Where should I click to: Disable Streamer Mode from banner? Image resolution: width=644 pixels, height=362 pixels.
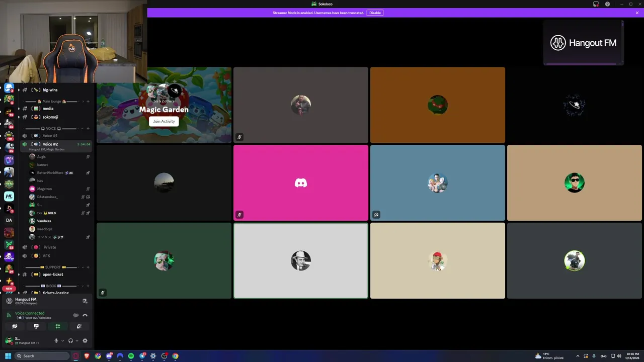click(x=375, y=13)
